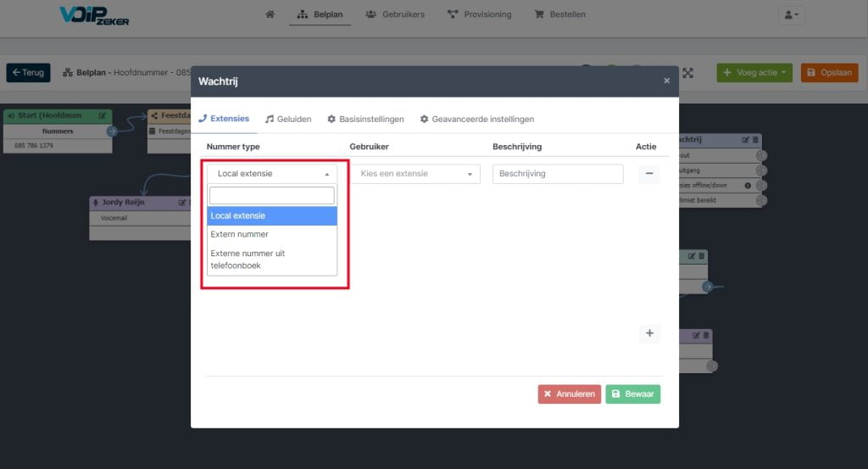The height and width of the screenshot is (469, 868).
Task: Click the Opslaan save button
Action: (829, 73)
